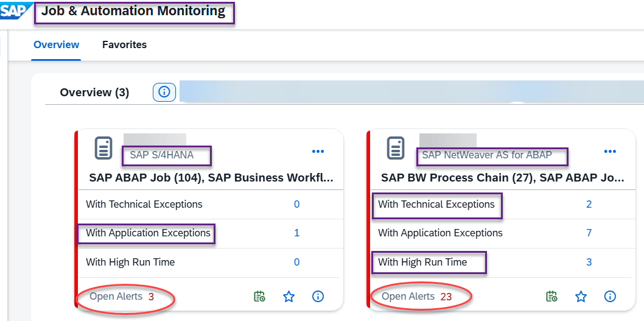Click application exceptions count 1 on S/4HANA
The image size is (644, 321).
pos(296,233)
